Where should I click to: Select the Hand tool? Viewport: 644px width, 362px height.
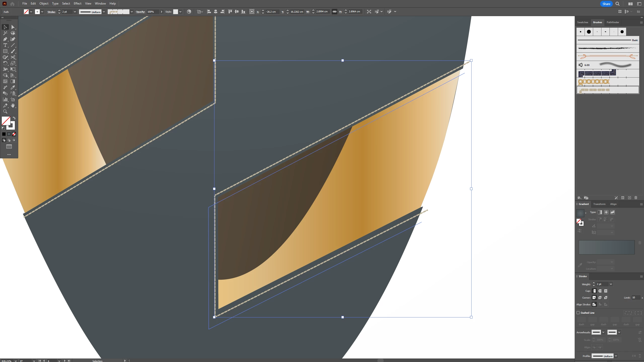pos(13,105)
